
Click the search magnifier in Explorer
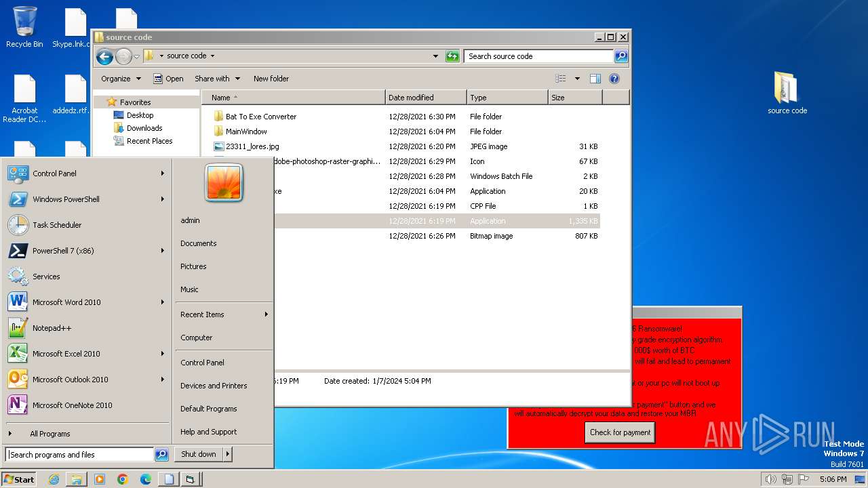(620, 56)
